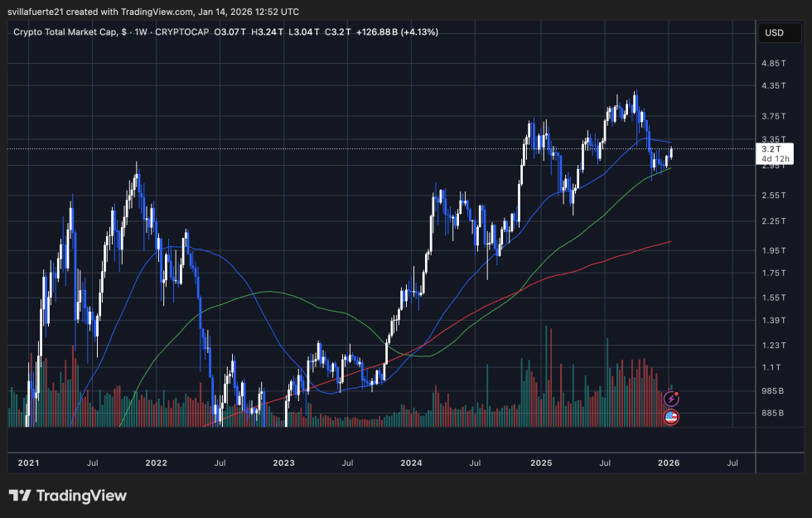Click the 2026 label on time axis
812x518 pixels.
[668, 463]
